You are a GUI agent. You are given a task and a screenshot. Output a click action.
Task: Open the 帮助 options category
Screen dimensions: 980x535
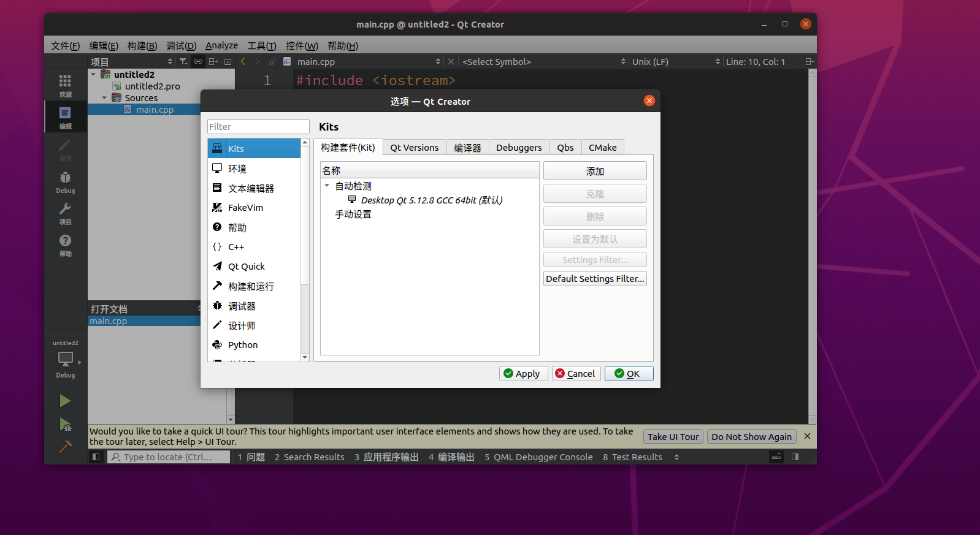254,227
